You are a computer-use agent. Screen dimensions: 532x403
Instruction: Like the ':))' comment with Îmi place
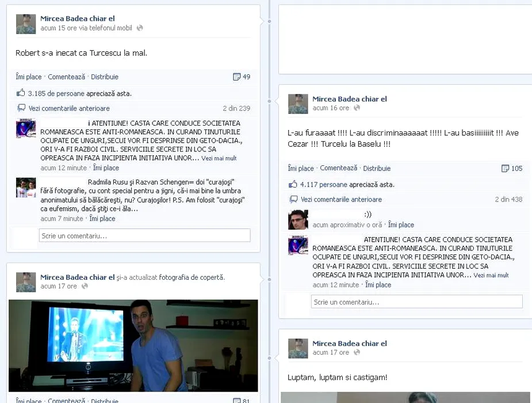click(x=401, y=225)
